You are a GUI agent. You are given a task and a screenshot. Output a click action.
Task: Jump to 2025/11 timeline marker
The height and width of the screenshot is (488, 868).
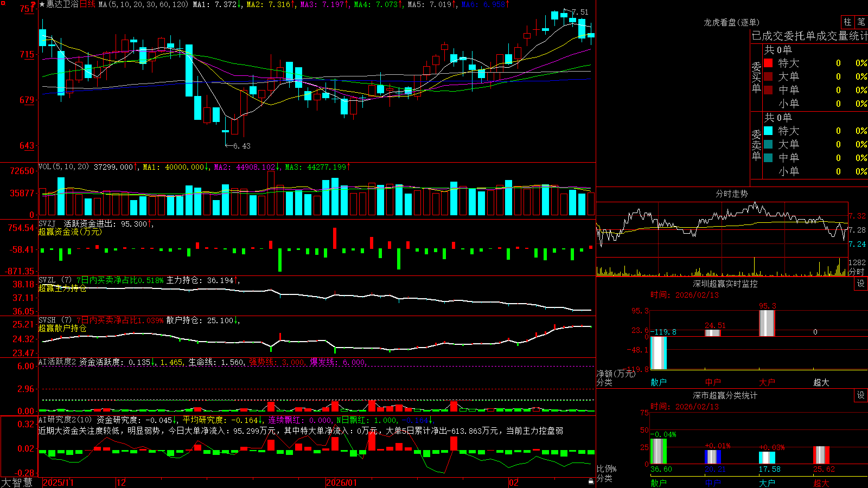pos(58,483)
